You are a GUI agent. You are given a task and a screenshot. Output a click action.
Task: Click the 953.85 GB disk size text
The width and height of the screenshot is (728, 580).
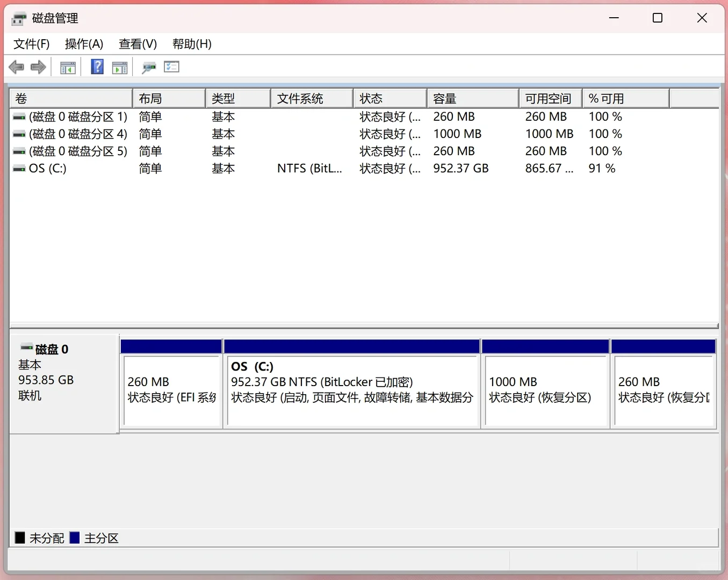tap(46, 380)
